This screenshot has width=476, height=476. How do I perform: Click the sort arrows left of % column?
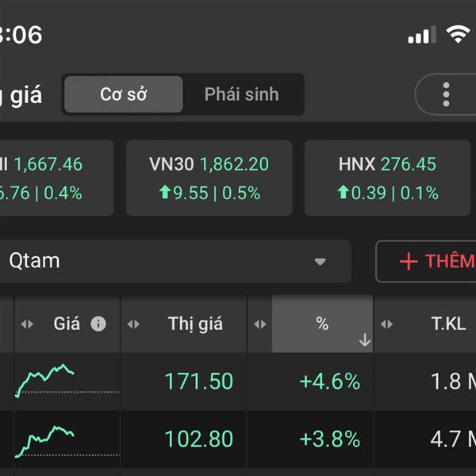coord(259,324)
